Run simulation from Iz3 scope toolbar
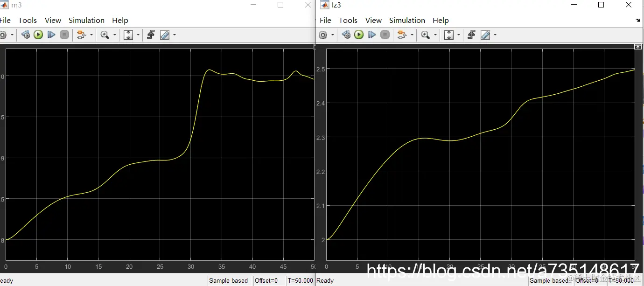644x286 pixels. pos(359,35)
